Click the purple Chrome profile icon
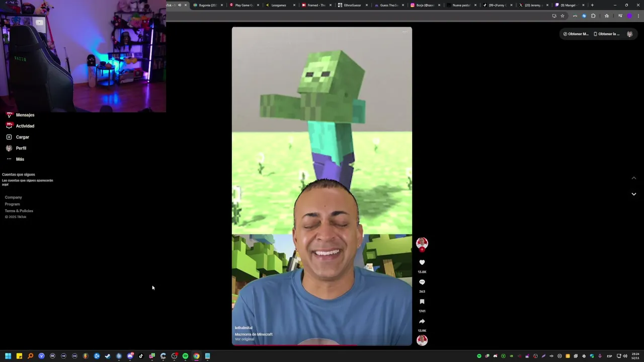This screenshot has width=644, height=362. pyautogui.click(x=629, y=16)
